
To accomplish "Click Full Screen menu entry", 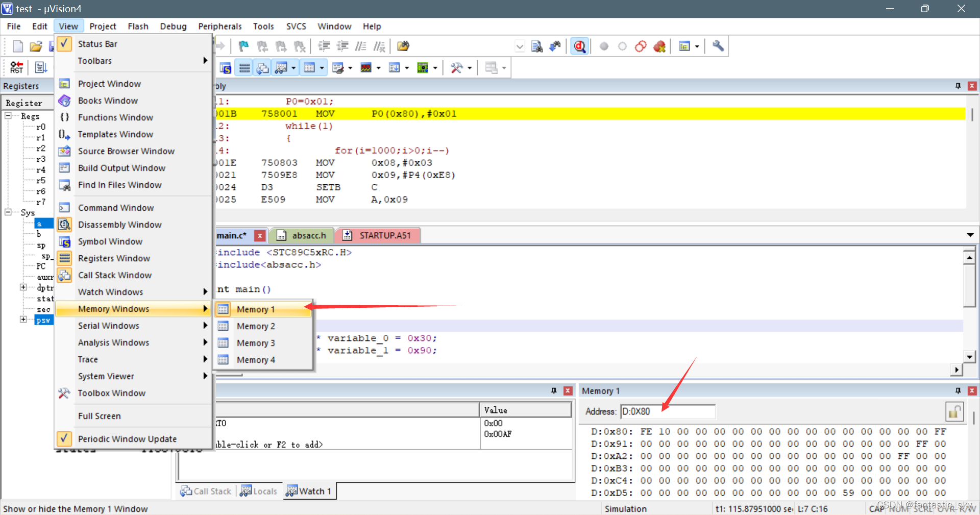I will click(133, 416).
